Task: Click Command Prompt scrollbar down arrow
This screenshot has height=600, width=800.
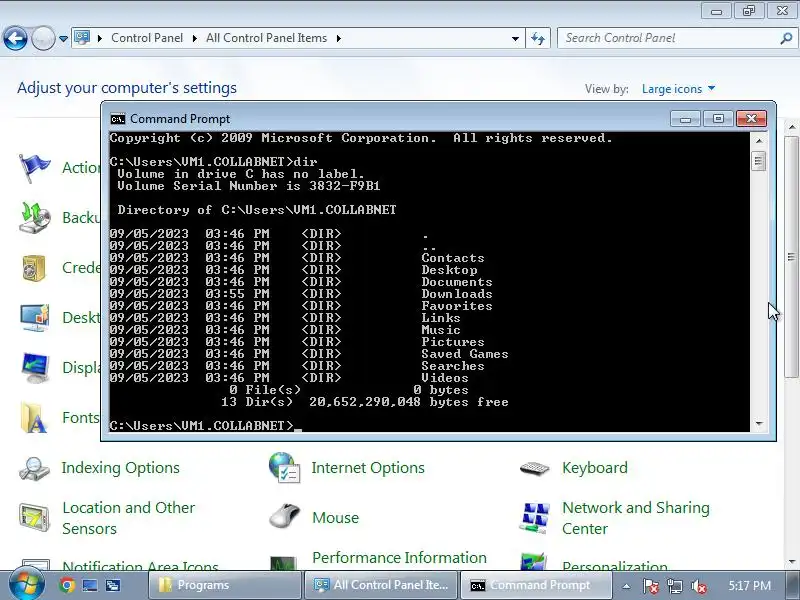Action: pos(758,424)
